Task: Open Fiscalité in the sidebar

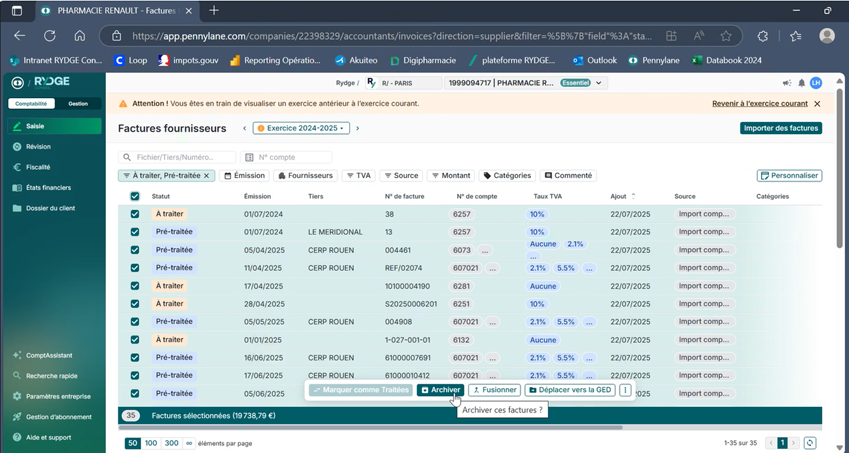Action: [x=38, y=167]
